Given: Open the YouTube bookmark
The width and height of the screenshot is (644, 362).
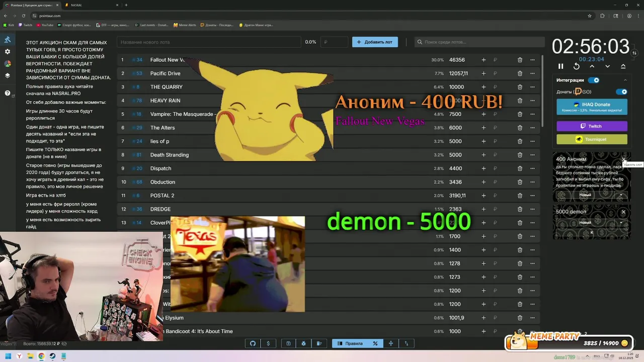Looking at the screenshot, I should pyautogui.click(x=44, y=25).
